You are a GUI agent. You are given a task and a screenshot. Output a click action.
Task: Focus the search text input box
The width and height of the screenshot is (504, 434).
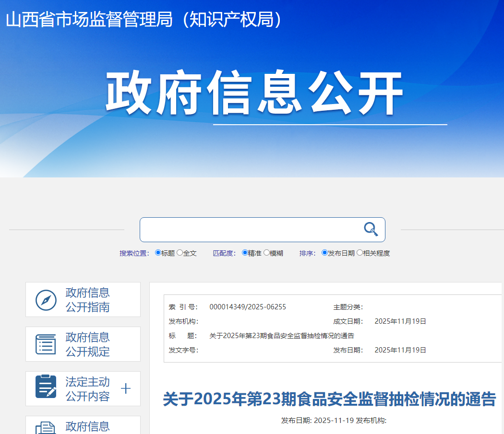(x=250, y=230)
